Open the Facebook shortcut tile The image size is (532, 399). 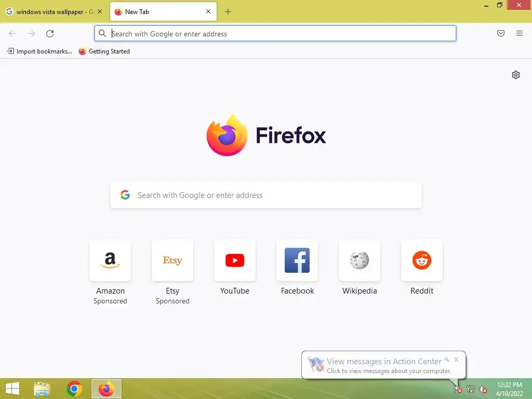297,261
